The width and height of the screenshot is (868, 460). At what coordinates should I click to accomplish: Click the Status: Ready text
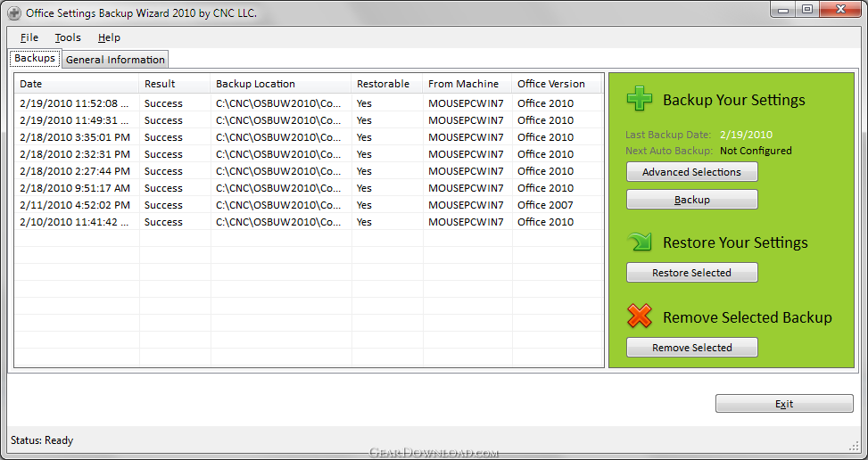(42, 440)
